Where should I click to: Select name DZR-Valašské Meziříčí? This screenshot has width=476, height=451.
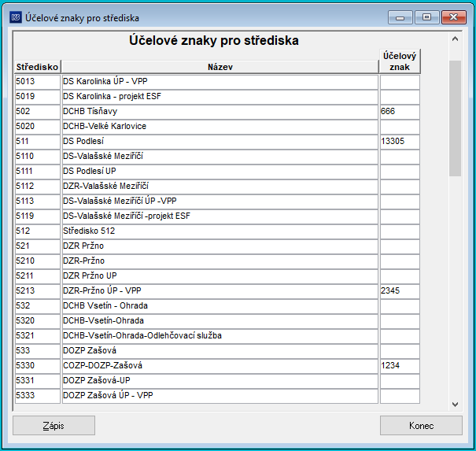click(220, 187)
